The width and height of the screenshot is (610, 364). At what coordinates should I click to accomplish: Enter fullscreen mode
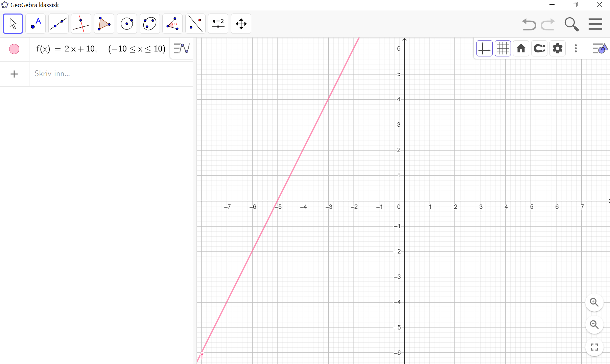point(594,347)
